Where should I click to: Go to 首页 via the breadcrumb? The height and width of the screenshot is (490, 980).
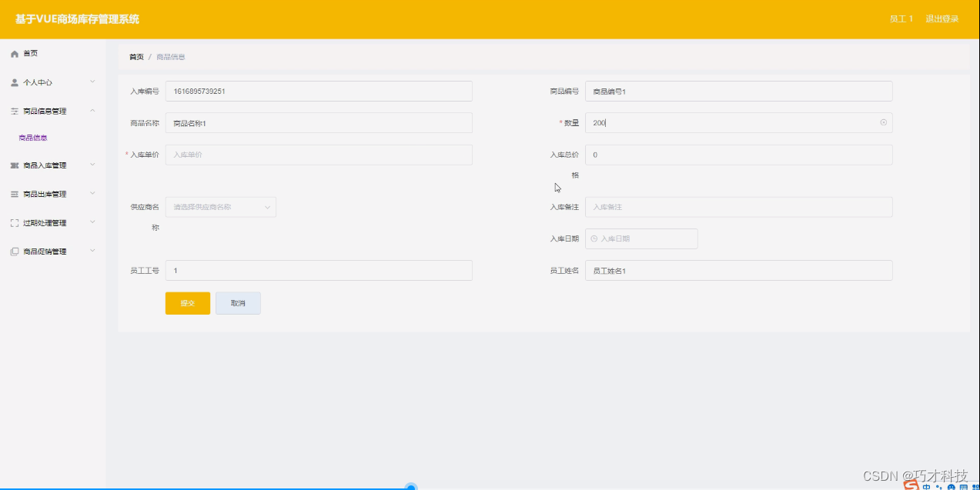click(x=135, y=56)
